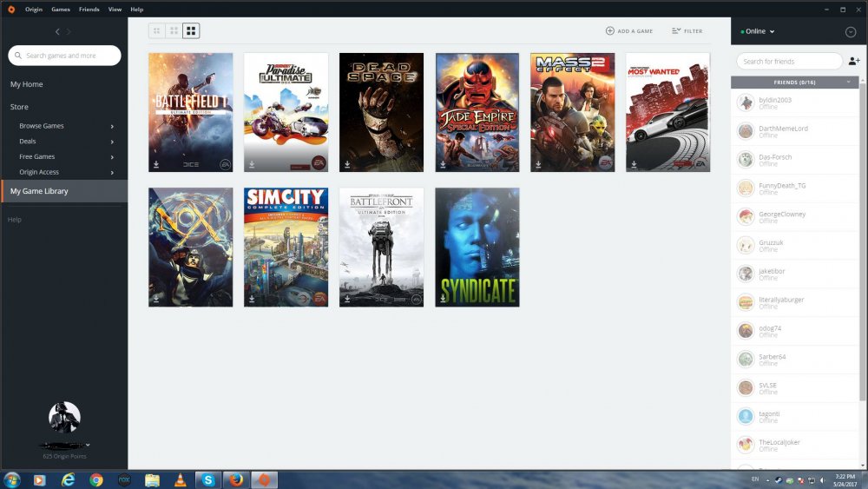Open My Home in sidebar
The height and width of the screenshot is (489, 868).
click(27, 84)
